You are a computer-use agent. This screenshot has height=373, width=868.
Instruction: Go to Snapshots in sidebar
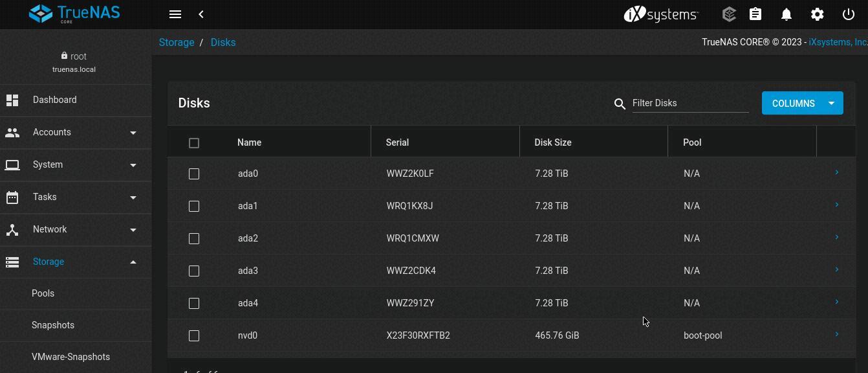click(x=53, y=325)
